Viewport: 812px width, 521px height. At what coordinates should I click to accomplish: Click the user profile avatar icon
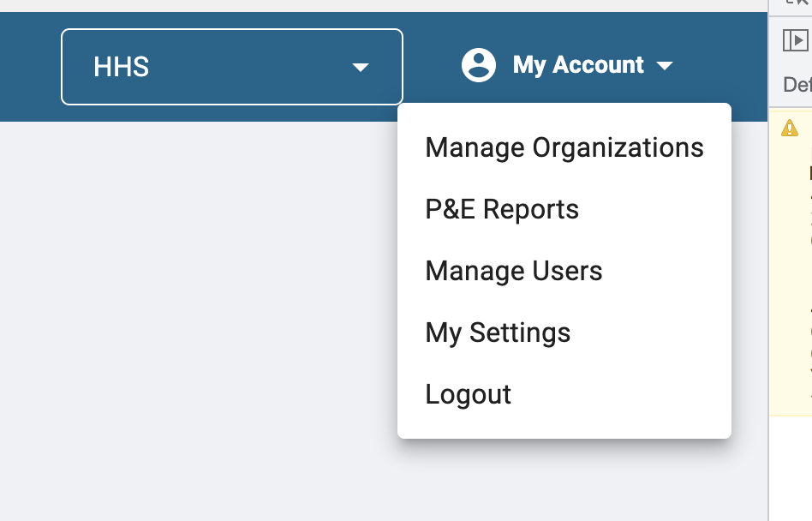478,65
